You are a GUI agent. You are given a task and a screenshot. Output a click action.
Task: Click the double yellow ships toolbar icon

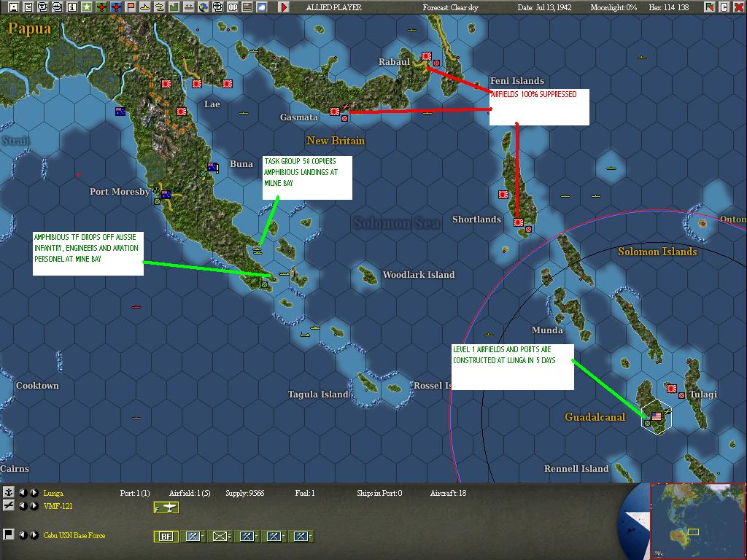(160, 7)
